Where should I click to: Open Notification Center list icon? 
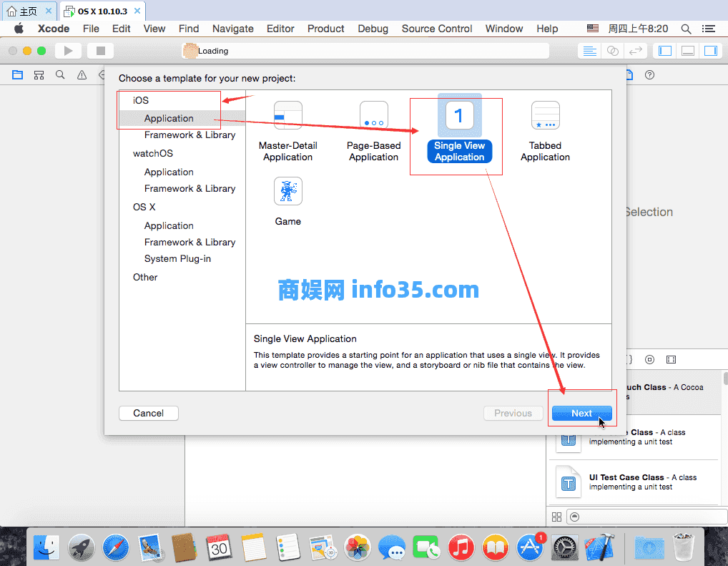click(x=709, y=29)
